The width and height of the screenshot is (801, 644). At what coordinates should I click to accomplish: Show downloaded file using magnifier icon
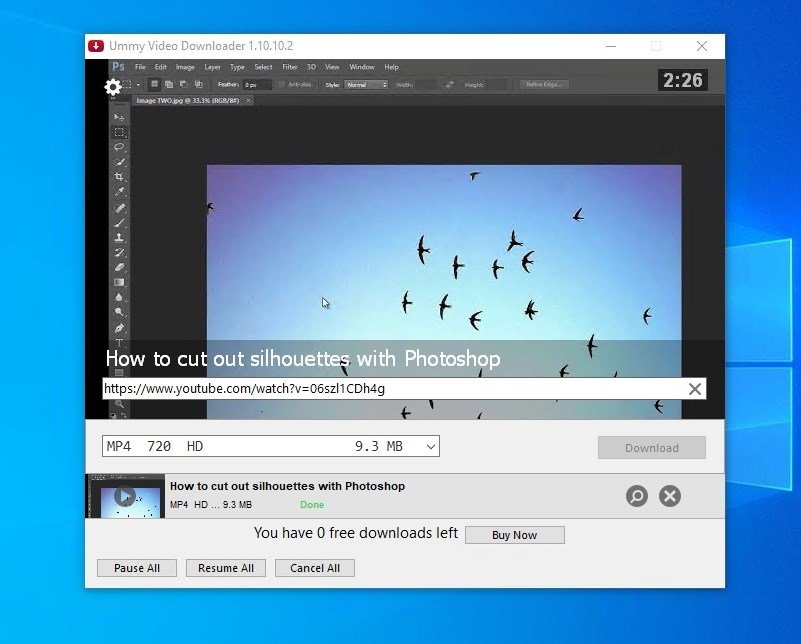[x=637, y=496]
